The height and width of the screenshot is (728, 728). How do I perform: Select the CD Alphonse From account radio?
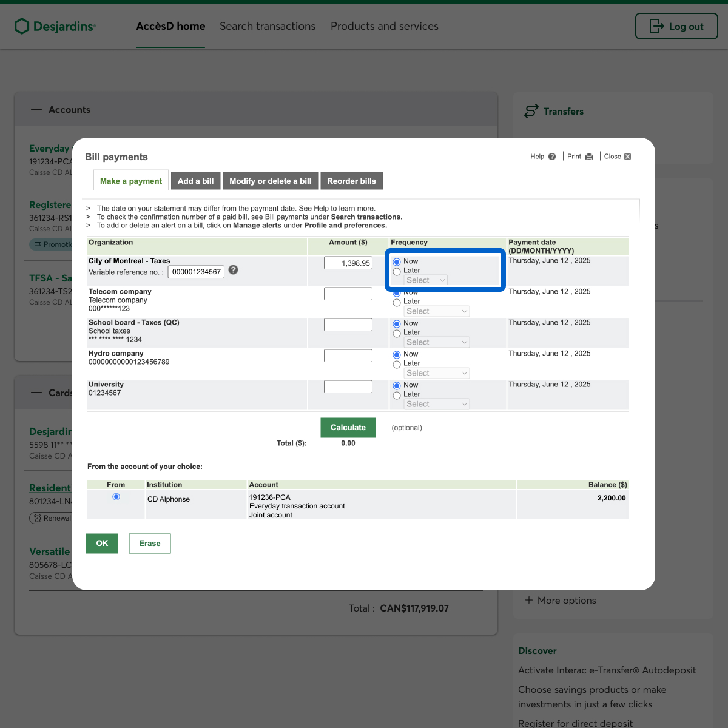[x=116, y=497]
